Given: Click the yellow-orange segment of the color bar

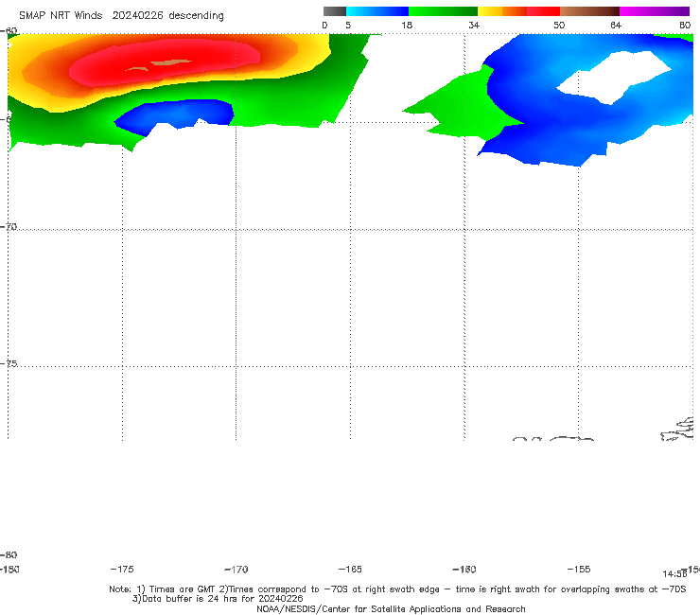Looking at the screenshot, I should [x=501, y=11].
